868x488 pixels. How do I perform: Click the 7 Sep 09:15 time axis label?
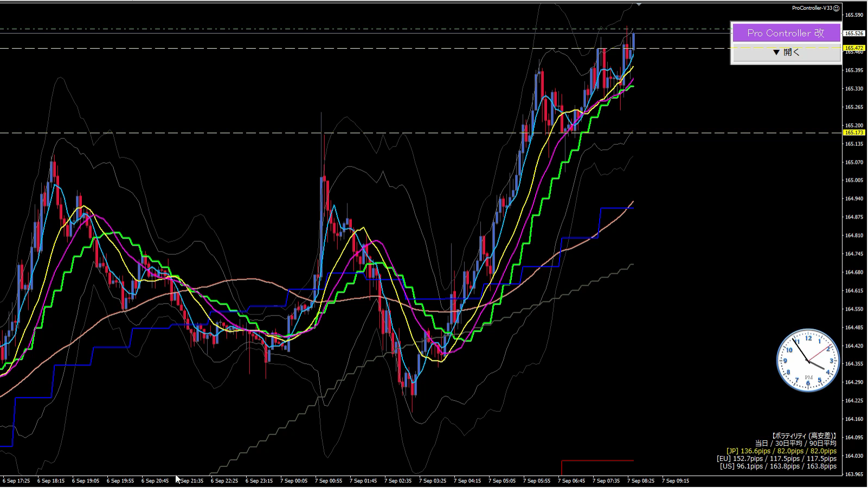(x=676, y=481)
